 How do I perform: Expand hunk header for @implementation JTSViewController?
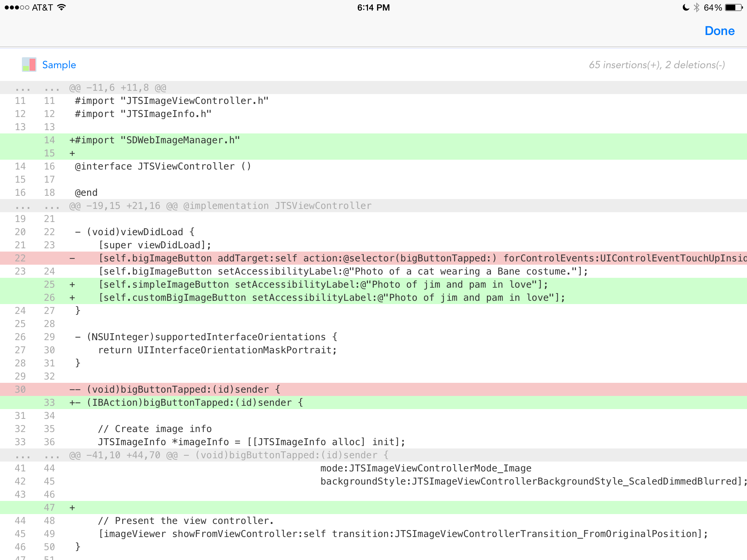[220, 206]
